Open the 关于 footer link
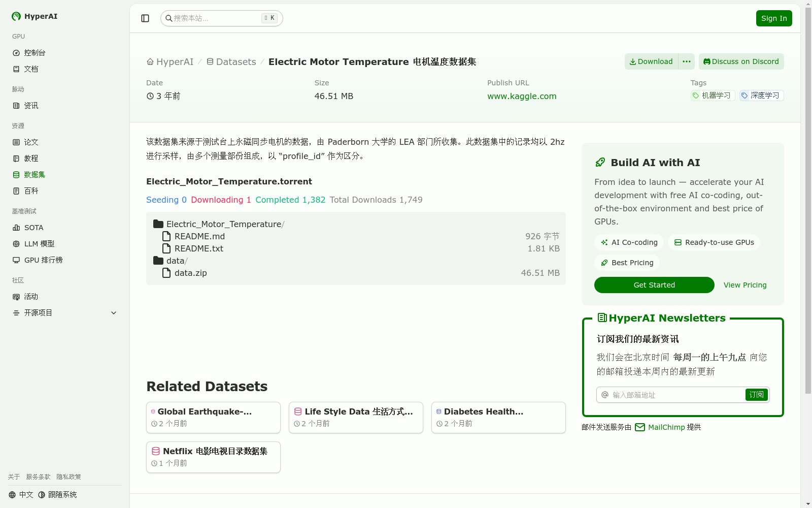The height and width of the screenshot is (508, 812). point(14,477)
